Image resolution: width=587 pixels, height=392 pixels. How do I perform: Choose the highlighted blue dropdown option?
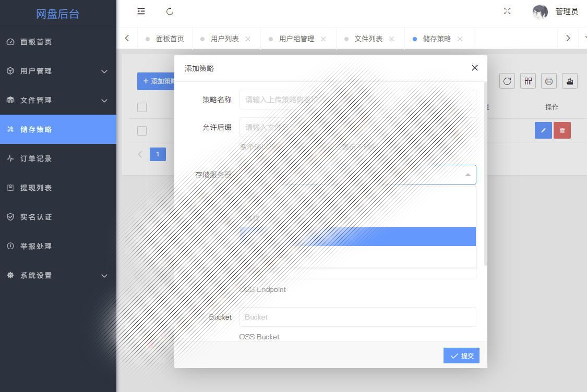pos(358,236)
